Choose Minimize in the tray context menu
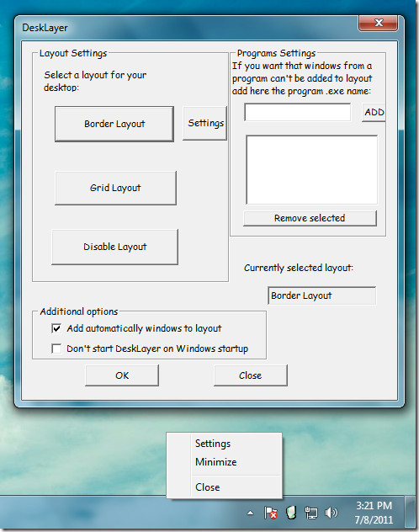 coord(216,462)
